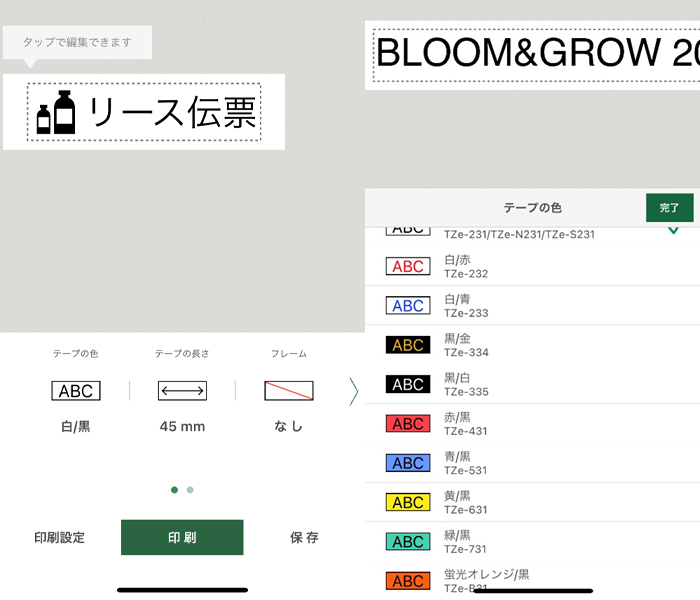Tap the green 印刷 print button
700x600 pixels.
click(x=182, y=538)
